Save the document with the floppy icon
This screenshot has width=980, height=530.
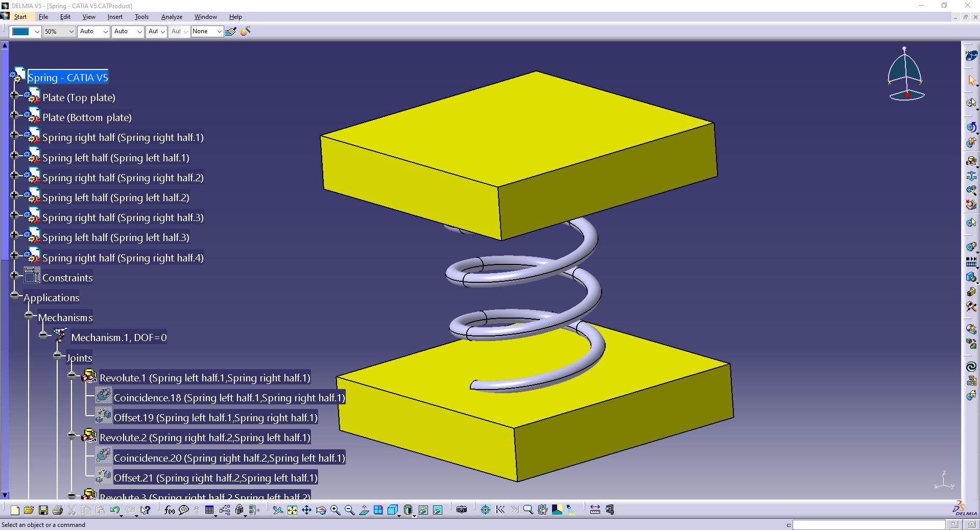[x=43, y=510]
